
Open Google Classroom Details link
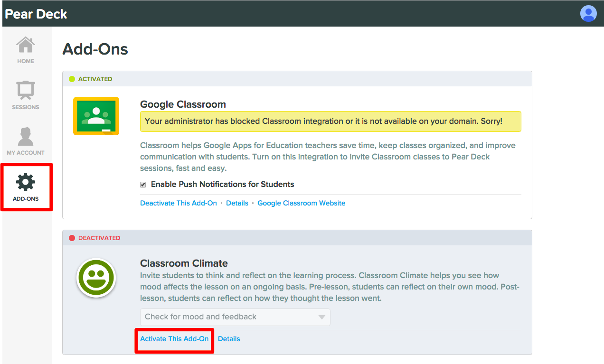tap(237, 203)
